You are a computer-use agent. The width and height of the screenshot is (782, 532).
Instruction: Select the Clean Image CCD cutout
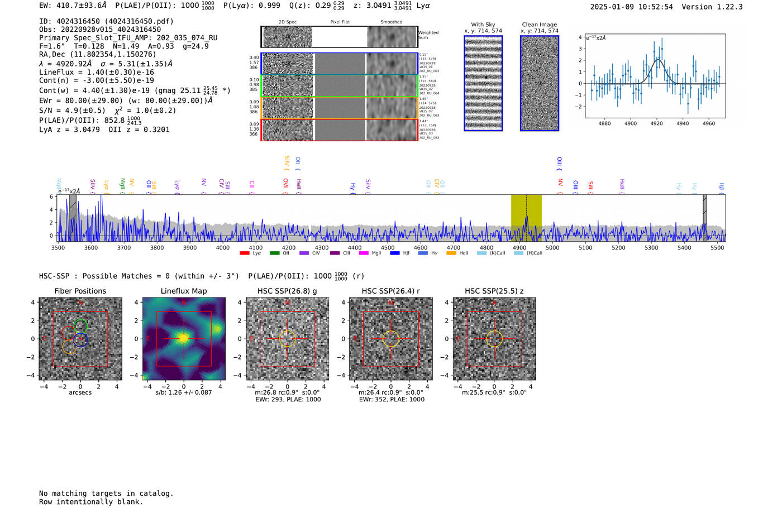pyautogui.click(x=540, y=83)
